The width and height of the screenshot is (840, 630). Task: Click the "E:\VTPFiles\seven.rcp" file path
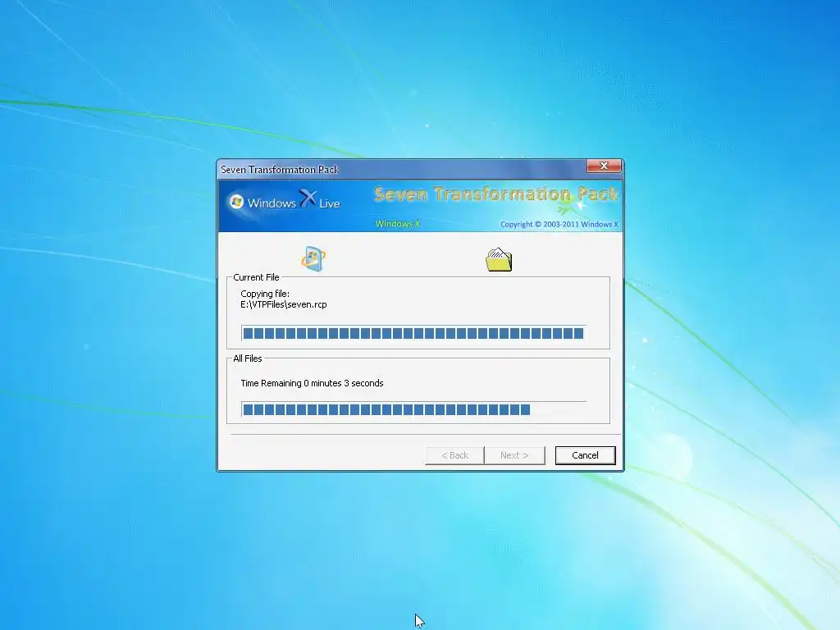[283, 304]
